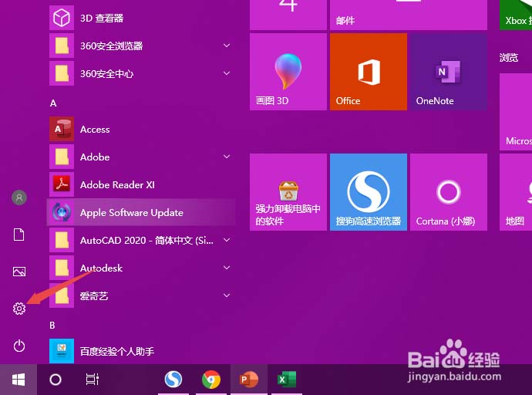Launch 搜狗高速浏览器 tile
This screenshot has height=395, width=532.
tap(368, 192)
